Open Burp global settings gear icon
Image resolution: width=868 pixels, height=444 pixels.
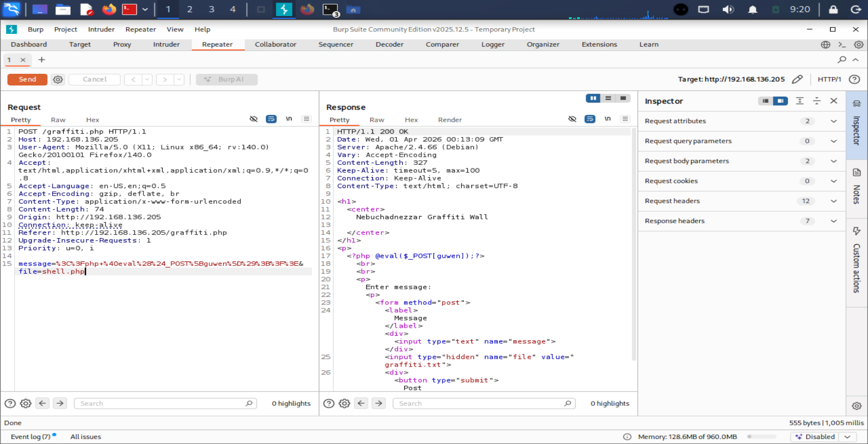[x=858, y=45]
